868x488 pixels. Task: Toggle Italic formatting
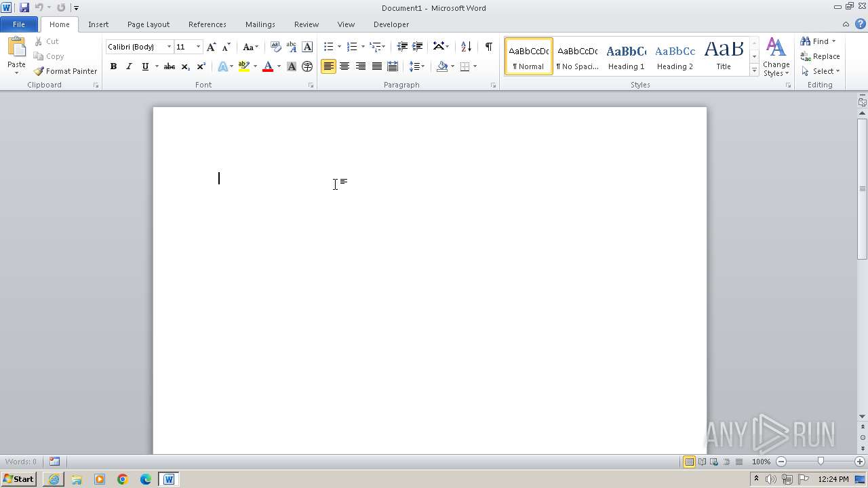[129, 66]
